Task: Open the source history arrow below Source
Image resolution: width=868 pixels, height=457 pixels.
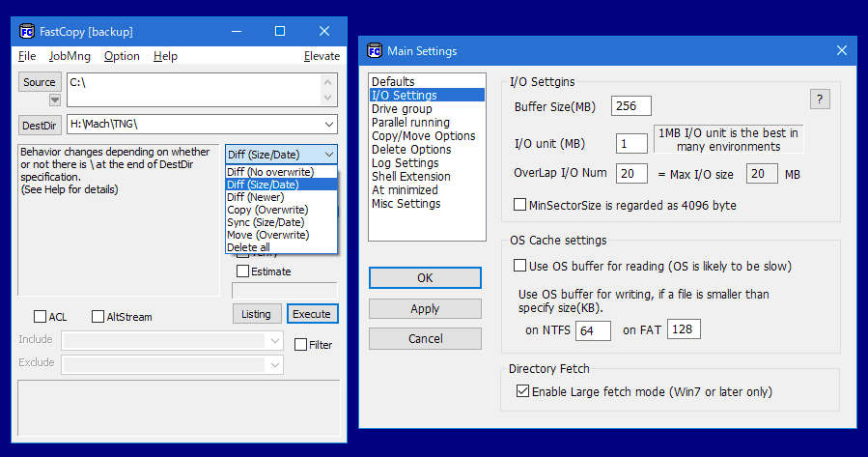Action: tap(55, 100)
